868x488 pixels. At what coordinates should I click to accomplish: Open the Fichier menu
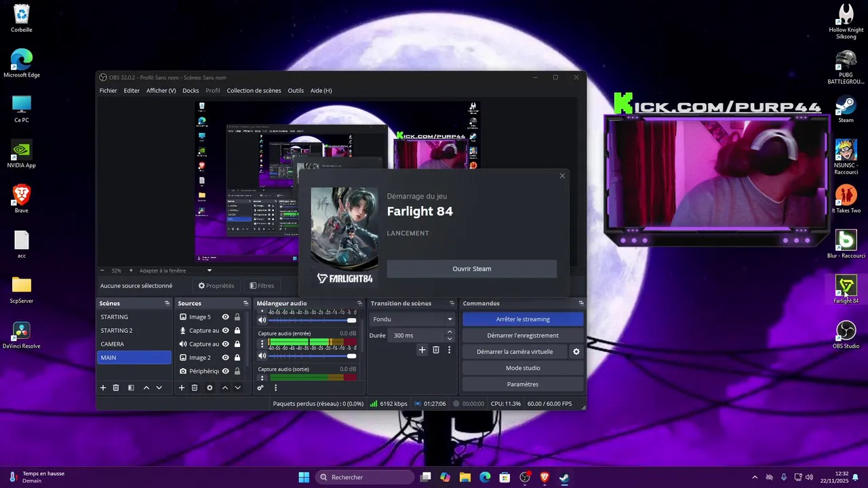point(108,91)
